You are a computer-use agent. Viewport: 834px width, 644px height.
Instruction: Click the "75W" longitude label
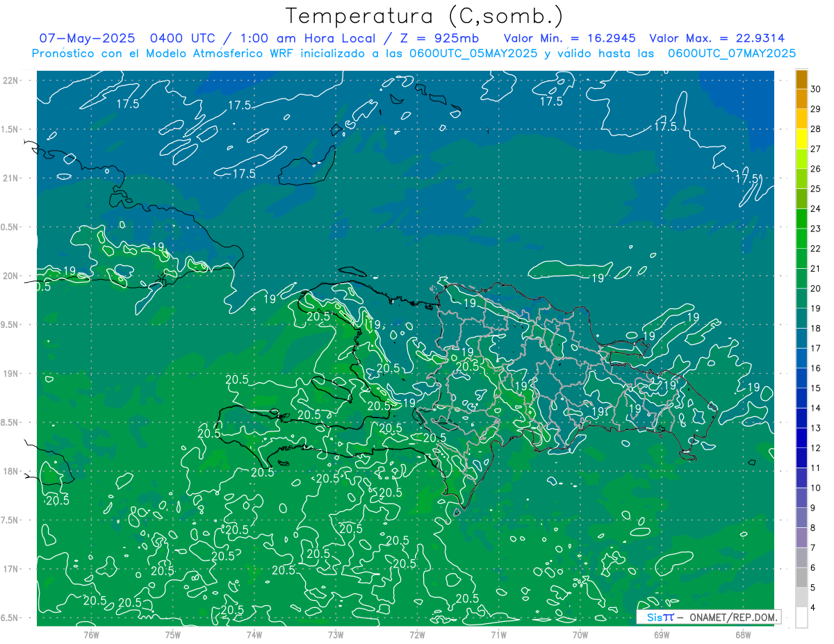[172, 634]
